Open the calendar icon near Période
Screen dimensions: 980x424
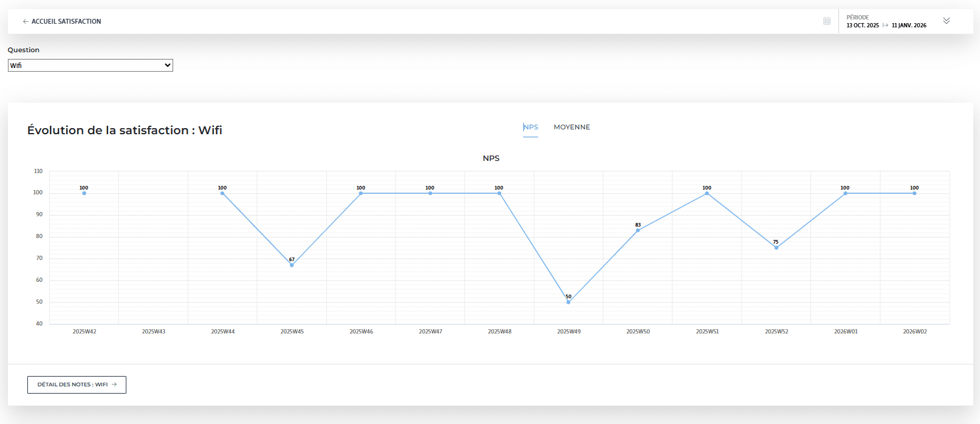[826, 21]
